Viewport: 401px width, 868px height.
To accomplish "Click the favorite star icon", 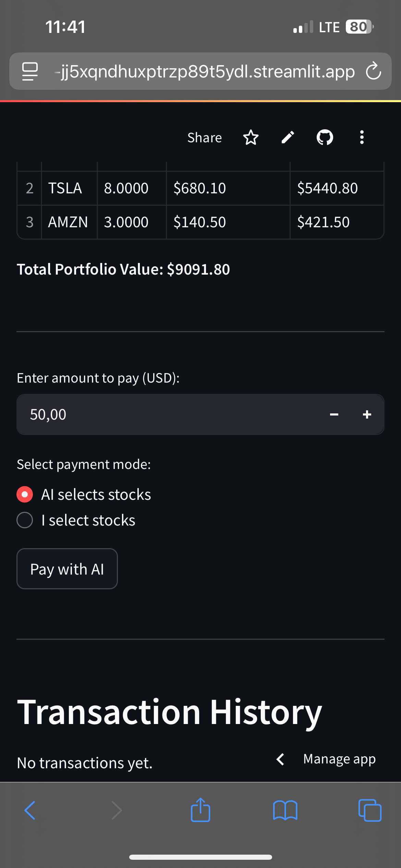I will tap(251, 138).
